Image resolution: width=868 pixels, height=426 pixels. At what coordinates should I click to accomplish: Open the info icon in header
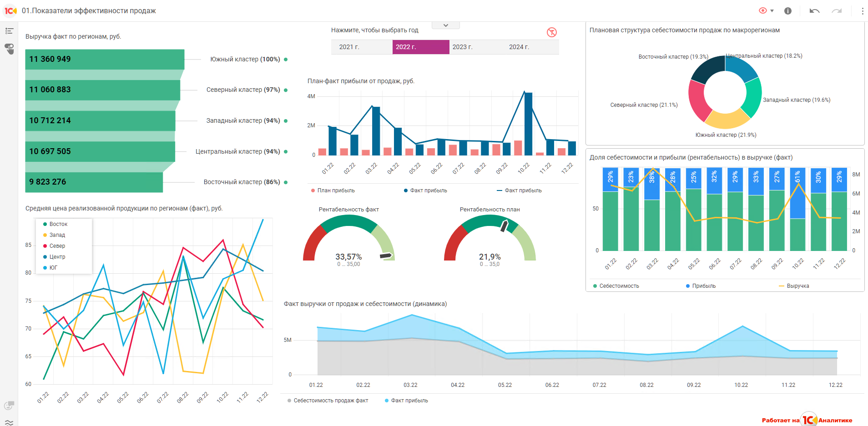pos(788,11)
